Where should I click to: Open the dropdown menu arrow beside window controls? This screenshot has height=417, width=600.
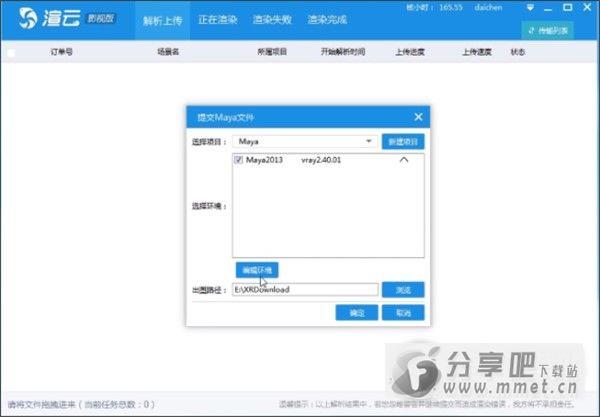coord(530,8)
